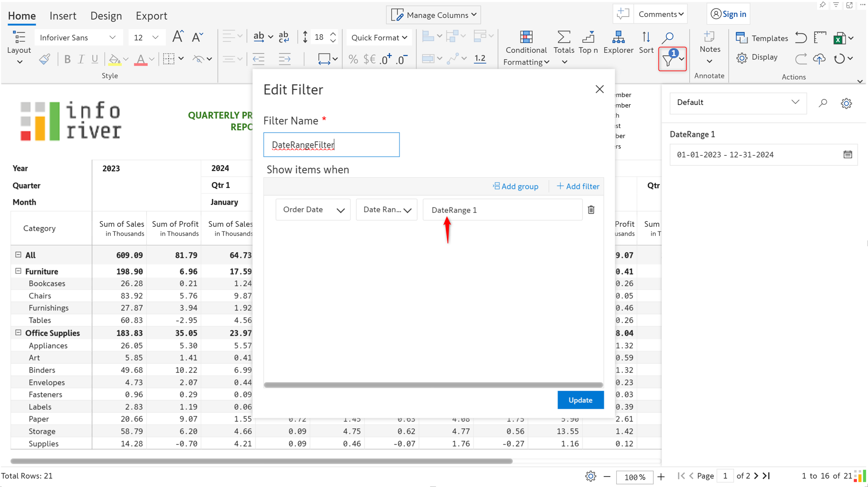Pick the font color swatch in Style
This screenshot has width=868, height=487.
click(x=141, y=59)
